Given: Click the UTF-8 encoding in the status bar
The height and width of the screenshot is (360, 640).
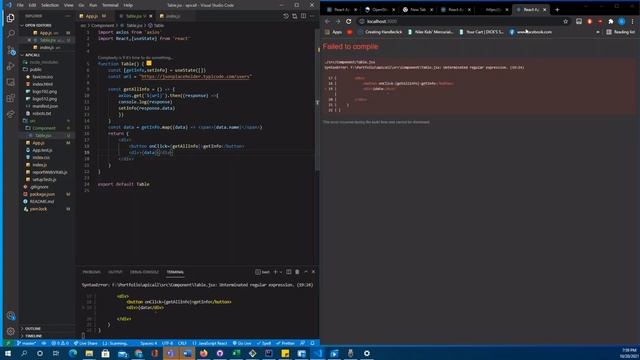Looking at the screenshot, I should point(167,343).
